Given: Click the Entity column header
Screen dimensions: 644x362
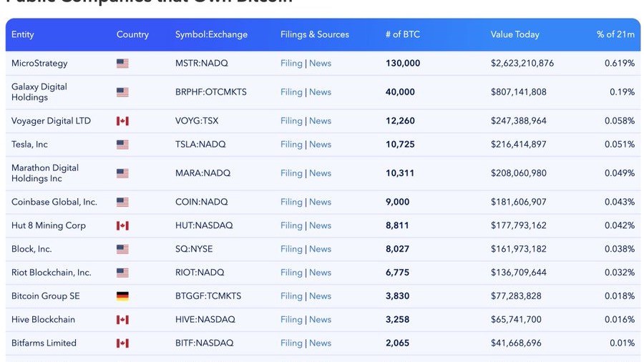Looking at the screenshot, I should pyautogui.click(x=23, y=34).
